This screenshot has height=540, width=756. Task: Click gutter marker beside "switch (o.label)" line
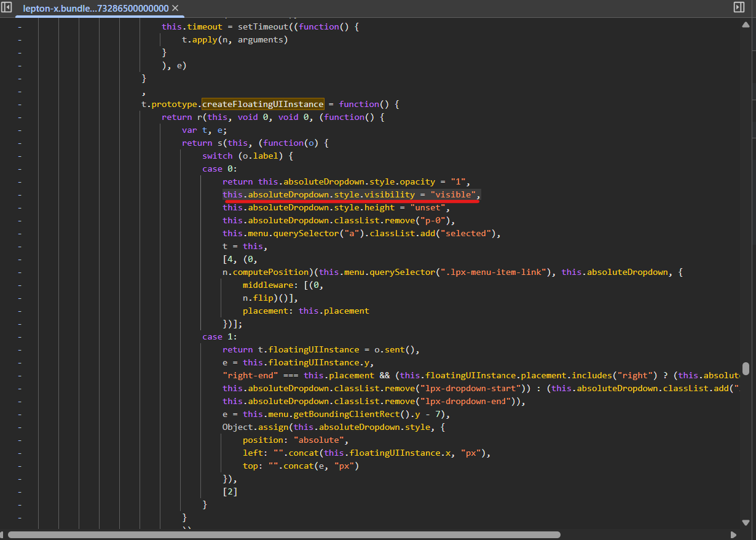[19, 156]
